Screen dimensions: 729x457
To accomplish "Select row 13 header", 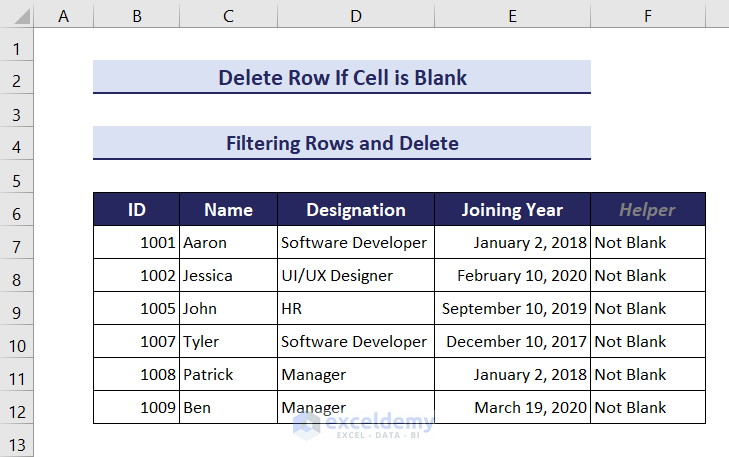I will click(17, 443).
